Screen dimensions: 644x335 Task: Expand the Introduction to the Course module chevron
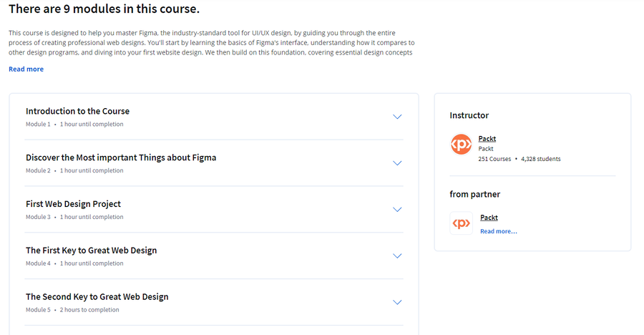click(x=397, y=117)
